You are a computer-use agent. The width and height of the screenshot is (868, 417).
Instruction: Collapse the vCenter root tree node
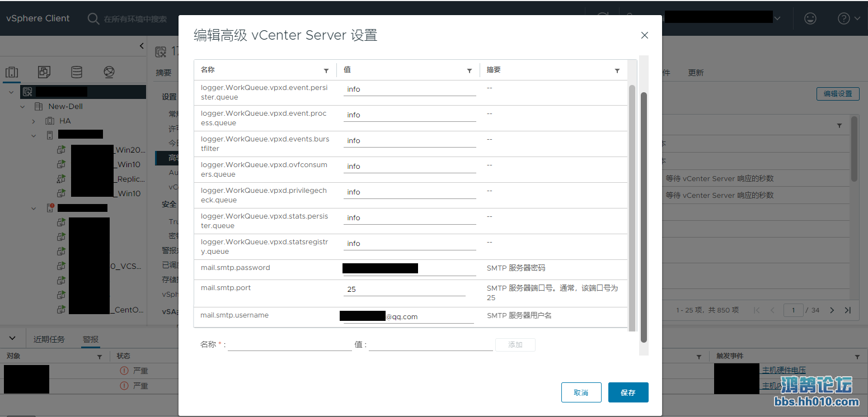tap(11, 92)
